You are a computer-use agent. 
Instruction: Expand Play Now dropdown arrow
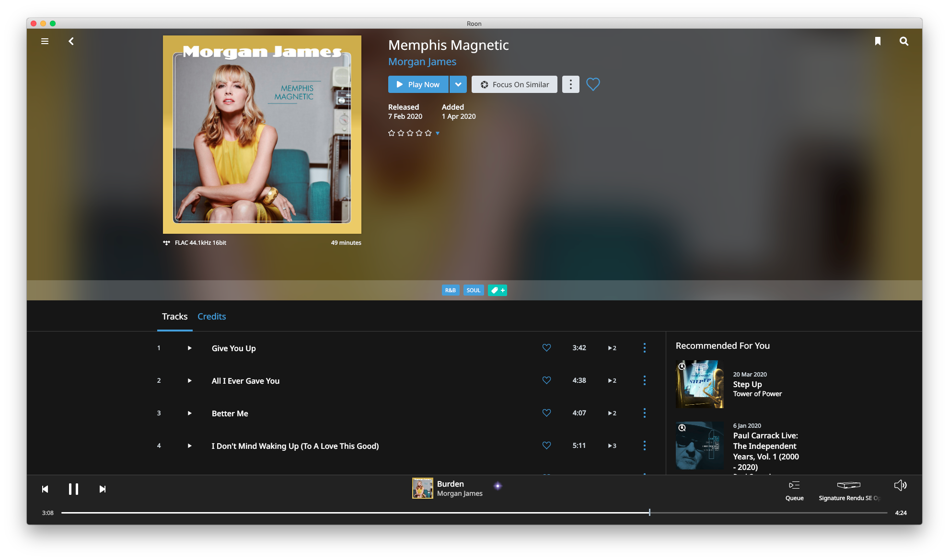458,84
